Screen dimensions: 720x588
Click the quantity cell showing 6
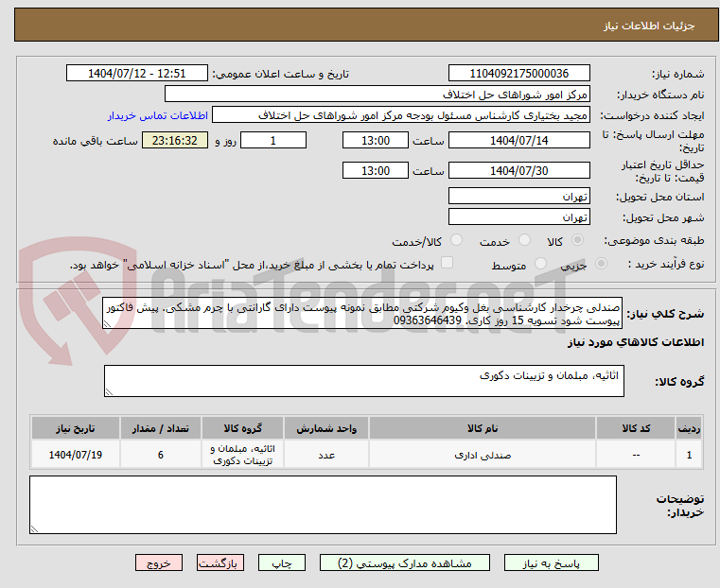pyautogui.click(x=160, y=455)
